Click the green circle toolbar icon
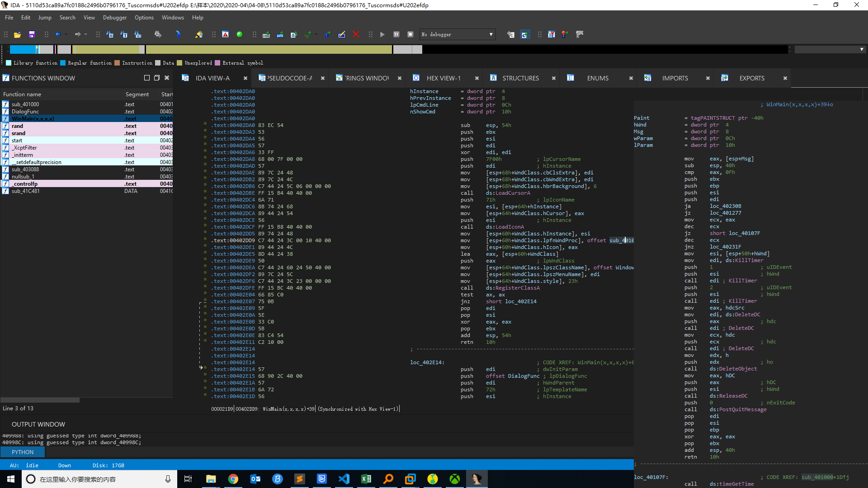 pyautogui.click(x=239, y=34)
